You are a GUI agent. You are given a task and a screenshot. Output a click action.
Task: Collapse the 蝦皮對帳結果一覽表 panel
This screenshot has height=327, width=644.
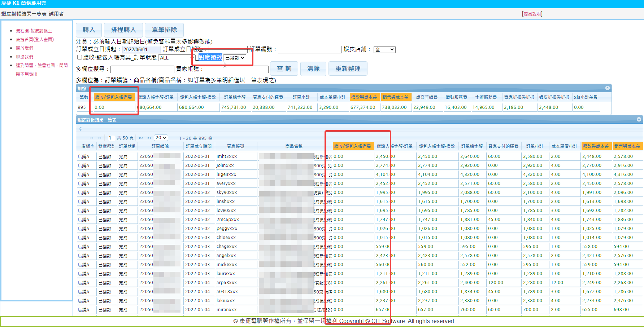[639, 119]
